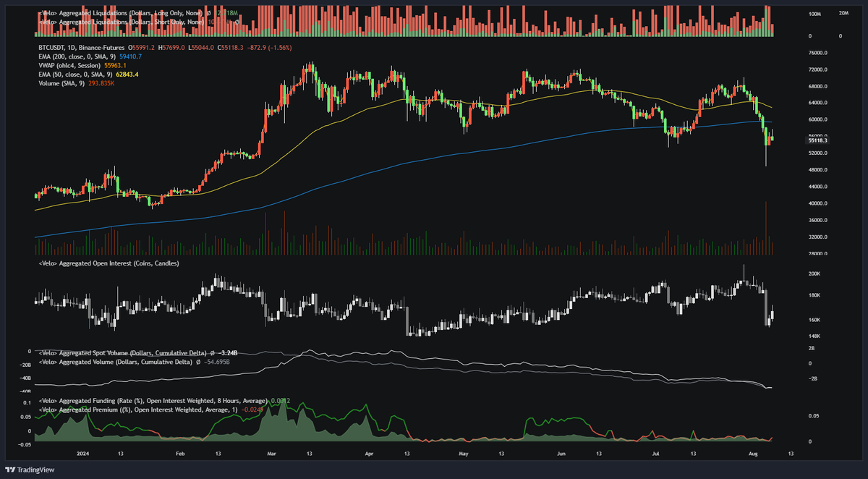Click the 36000.0 price axis label
The image size is (868, 479).
click(818, 220)
